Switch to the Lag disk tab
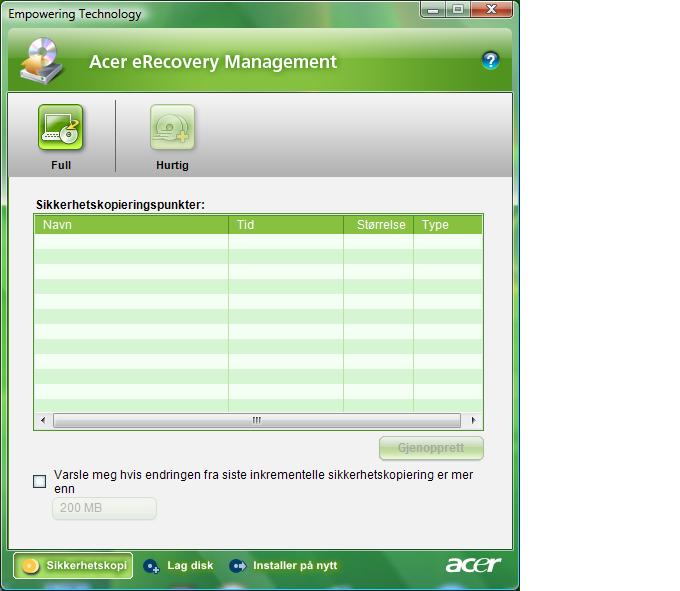 [178, 566]
